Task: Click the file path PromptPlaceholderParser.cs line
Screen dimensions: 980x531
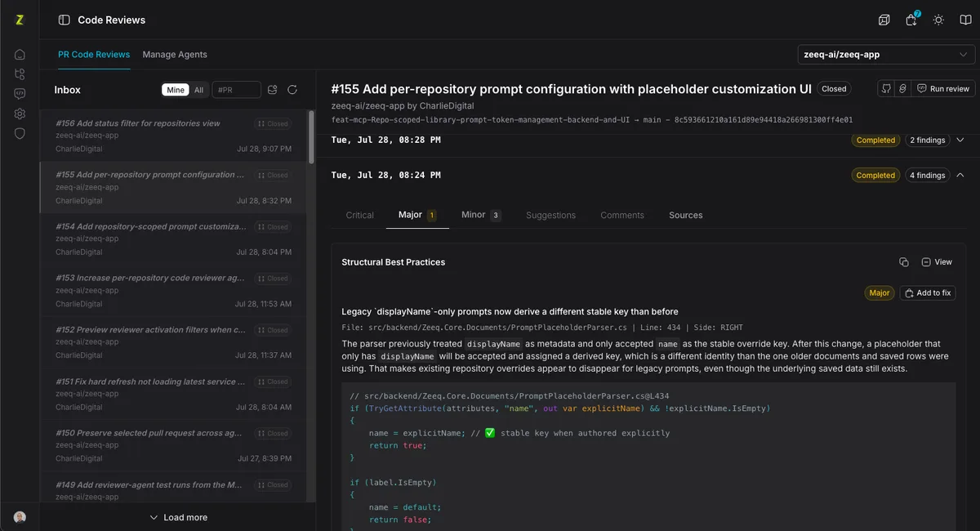Action: tap(542, 328)
